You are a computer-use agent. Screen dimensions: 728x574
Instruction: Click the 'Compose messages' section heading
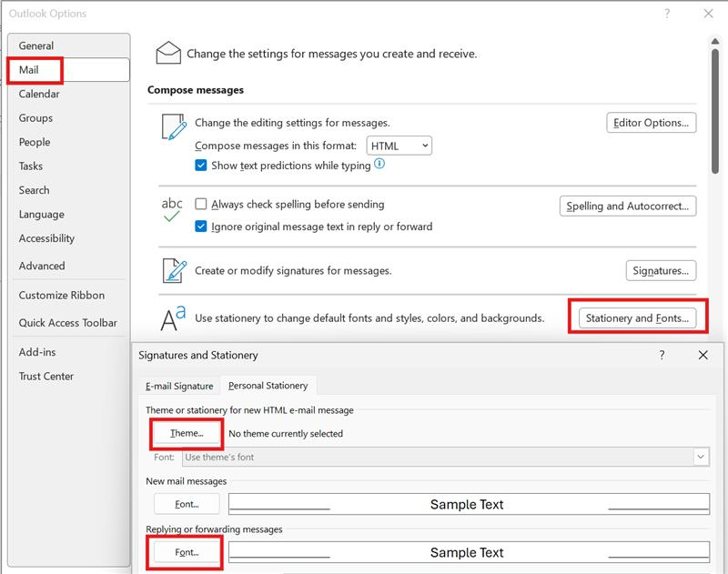pos(196,90)
